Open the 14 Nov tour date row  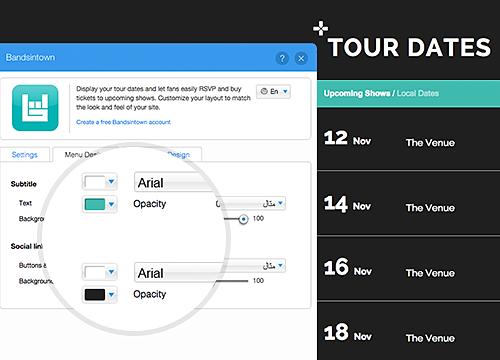[409, 204]
